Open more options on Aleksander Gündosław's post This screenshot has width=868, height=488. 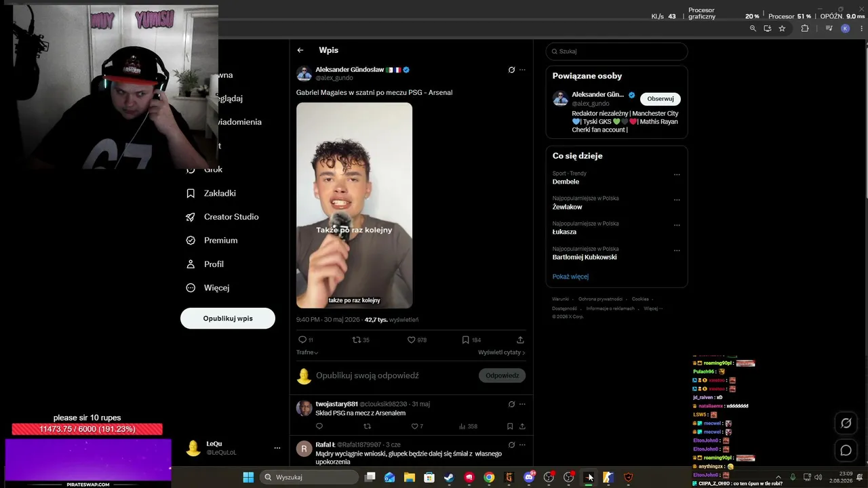[x=522, y=70]
